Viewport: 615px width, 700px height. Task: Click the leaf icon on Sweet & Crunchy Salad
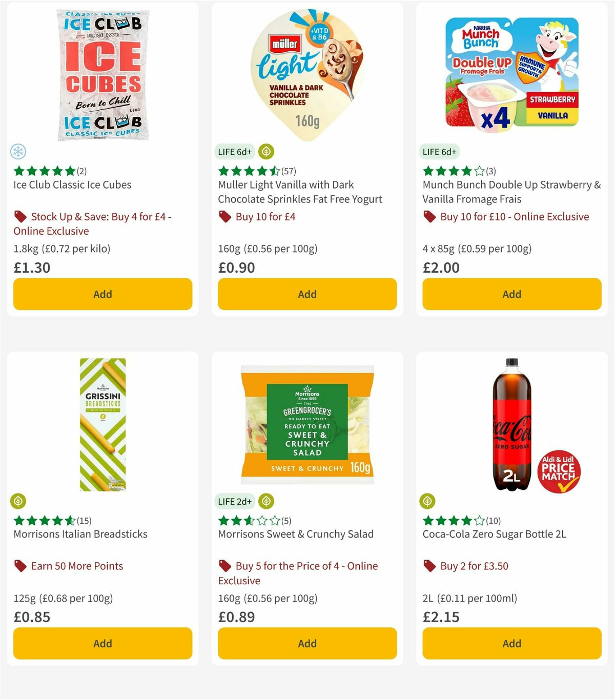(x=266, y=501)
